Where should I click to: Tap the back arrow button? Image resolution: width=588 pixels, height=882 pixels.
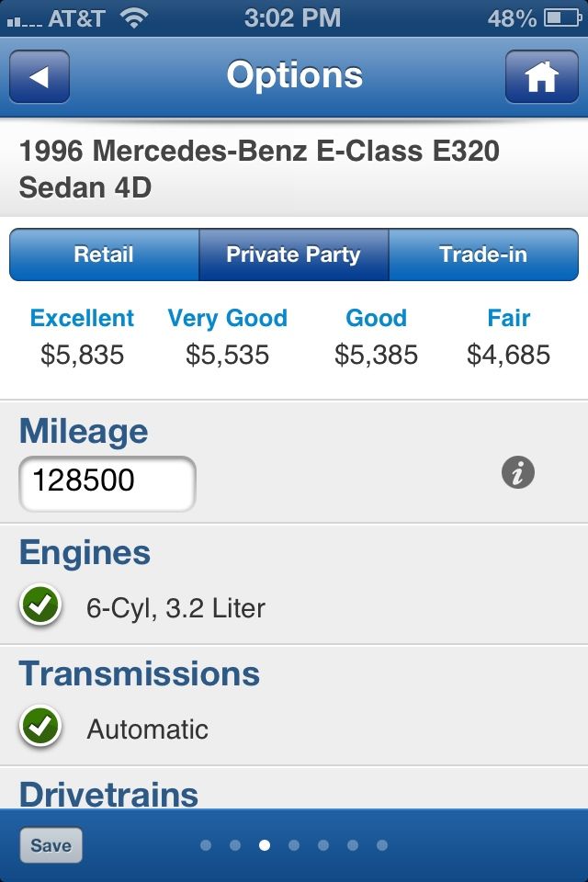pos(40,76)
